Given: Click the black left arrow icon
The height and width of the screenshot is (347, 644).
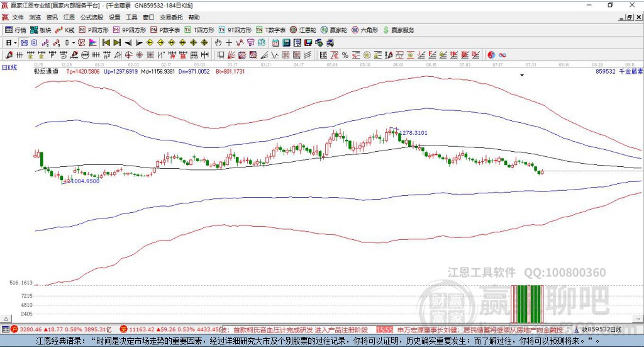Looking at the screenshot, I should 128,43.
